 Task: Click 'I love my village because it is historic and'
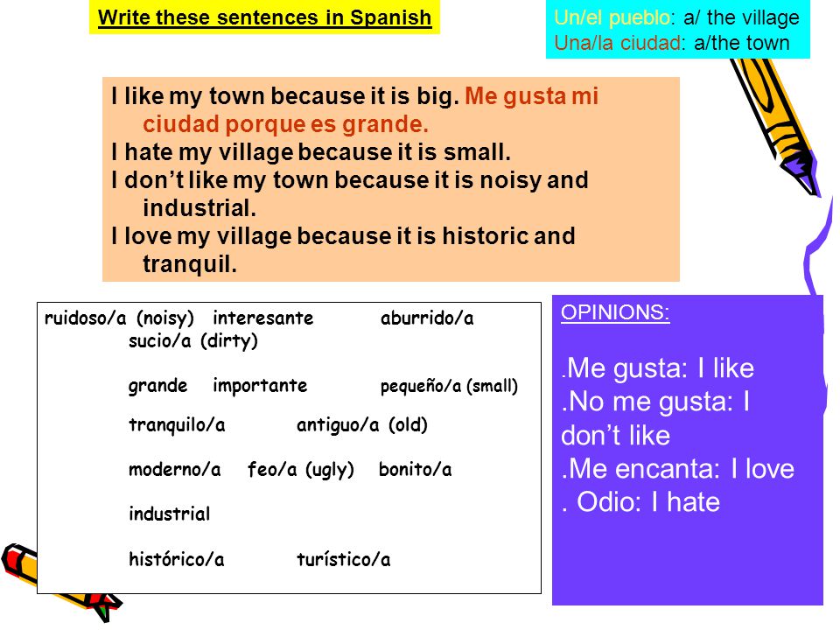tap(343, 236)
